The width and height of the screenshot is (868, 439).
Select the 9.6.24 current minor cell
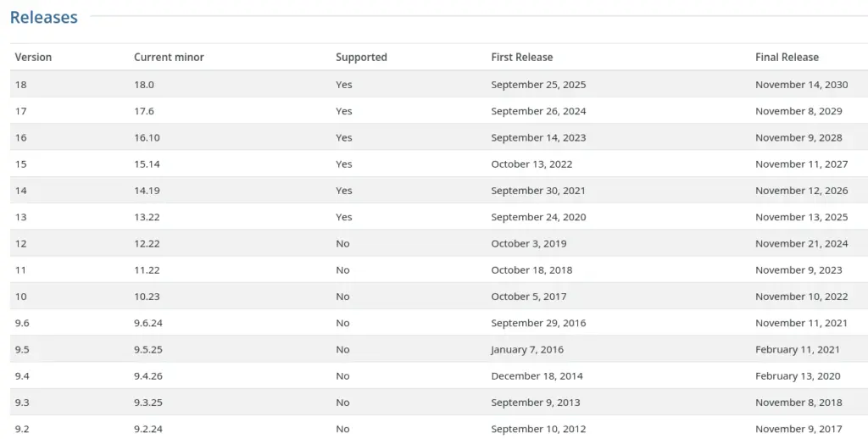click(x=148, y=323)
